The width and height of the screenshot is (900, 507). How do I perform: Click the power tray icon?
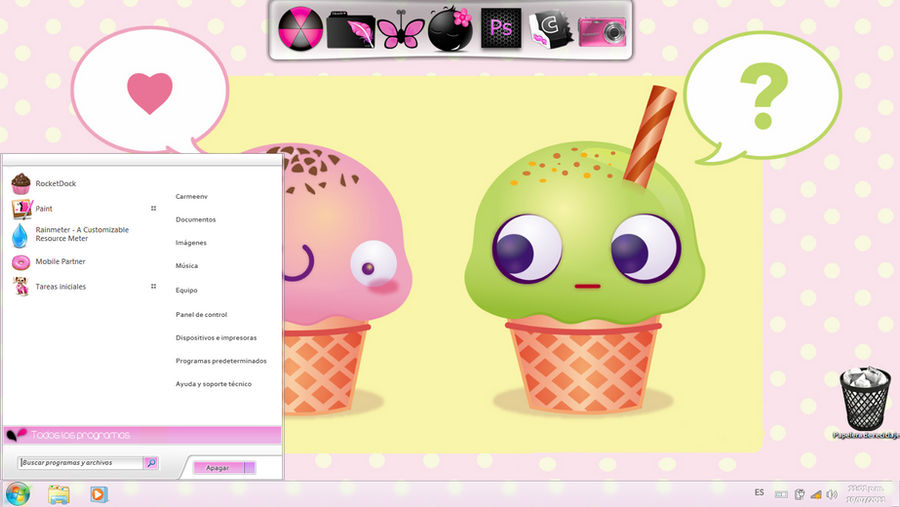coord(799,494)
